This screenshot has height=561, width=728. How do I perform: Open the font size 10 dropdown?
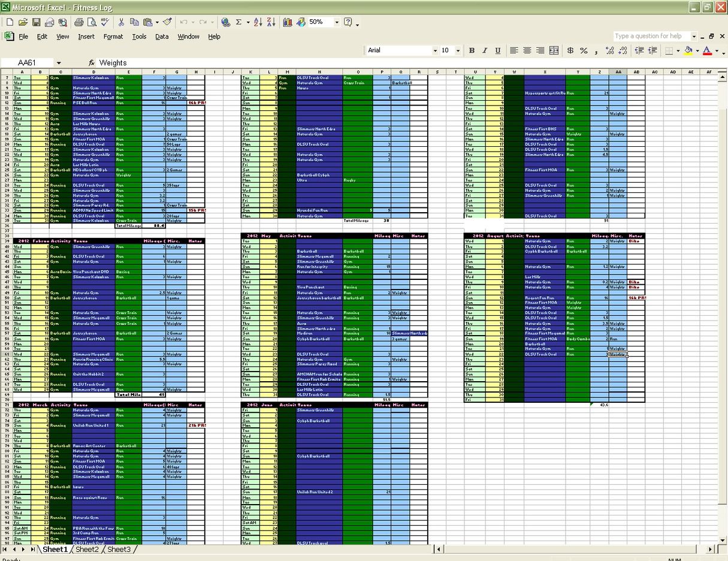click(458, 51)
